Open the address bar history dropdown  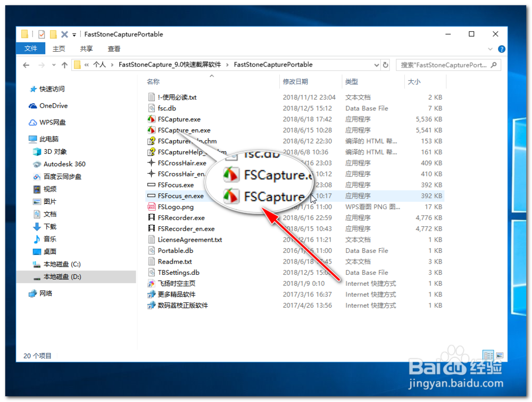[x=376, y=65]
